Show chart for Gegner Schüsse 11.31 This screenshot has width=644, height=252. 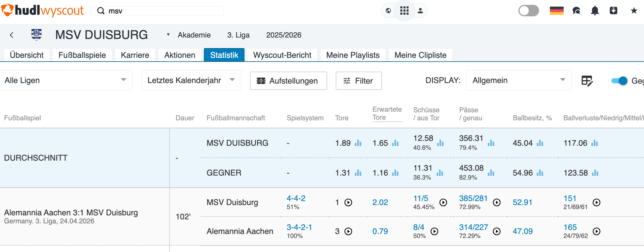440,173
